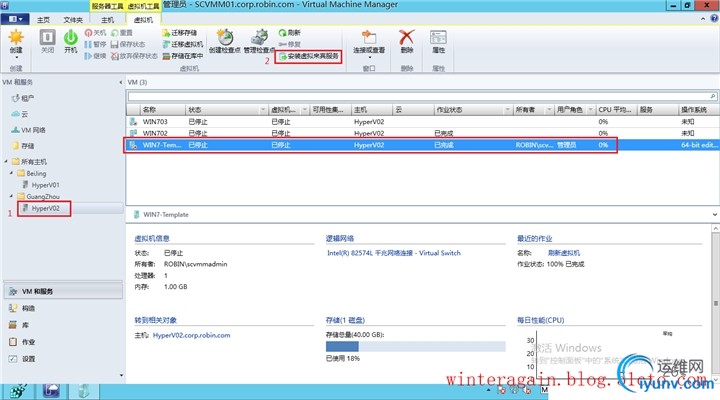
Task: Open the 创建 (create) virtual machine button
Action: [x=16, y=42]
